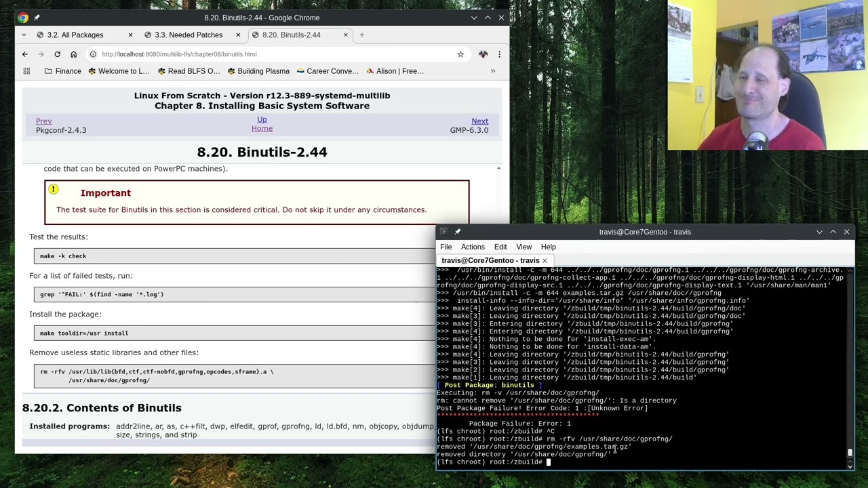868x488 pixels.
Task: Click the 'make -k check' command text
Action: pyautogui.click(x=63, y=256)
